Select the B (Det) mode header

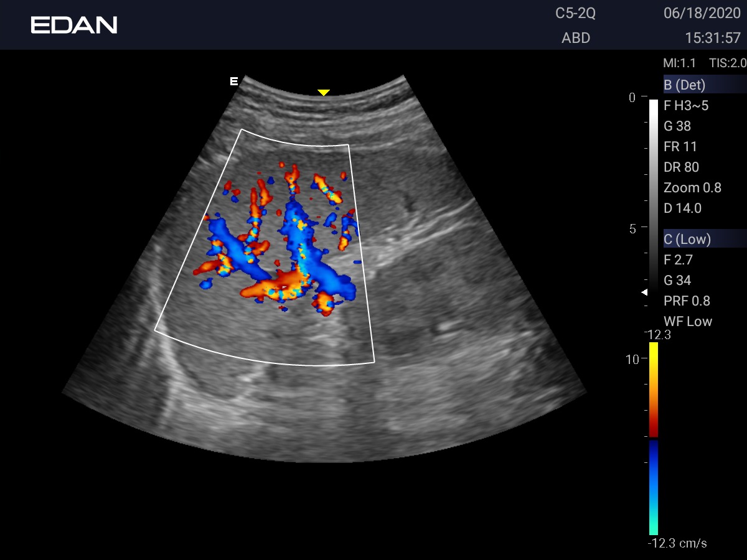685,85
